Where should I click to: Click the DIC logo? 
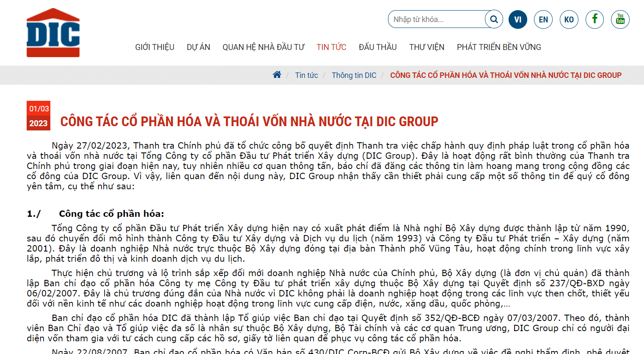[53, 33]
